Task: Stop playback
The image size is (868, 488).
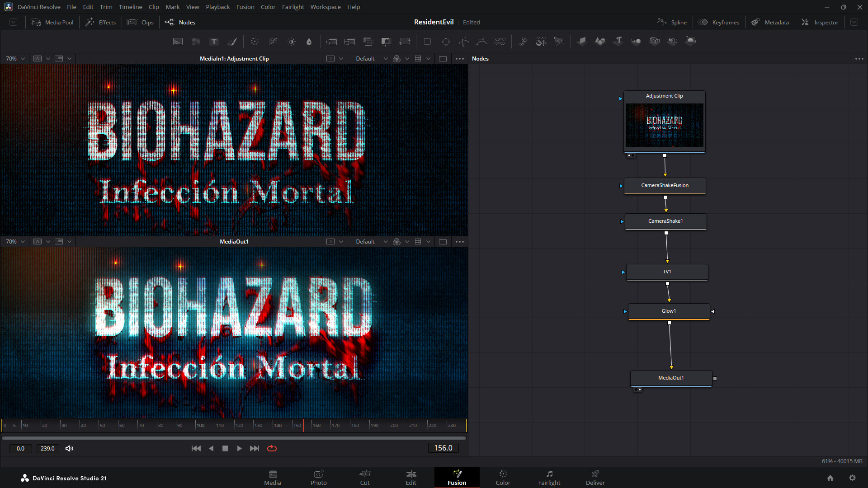Action: tap(225, 448)
